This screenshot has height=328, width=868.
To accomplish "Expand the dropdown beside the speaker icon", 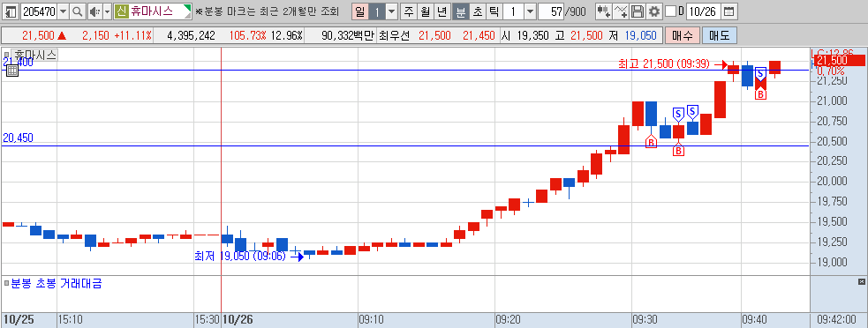I will (107, 11).
